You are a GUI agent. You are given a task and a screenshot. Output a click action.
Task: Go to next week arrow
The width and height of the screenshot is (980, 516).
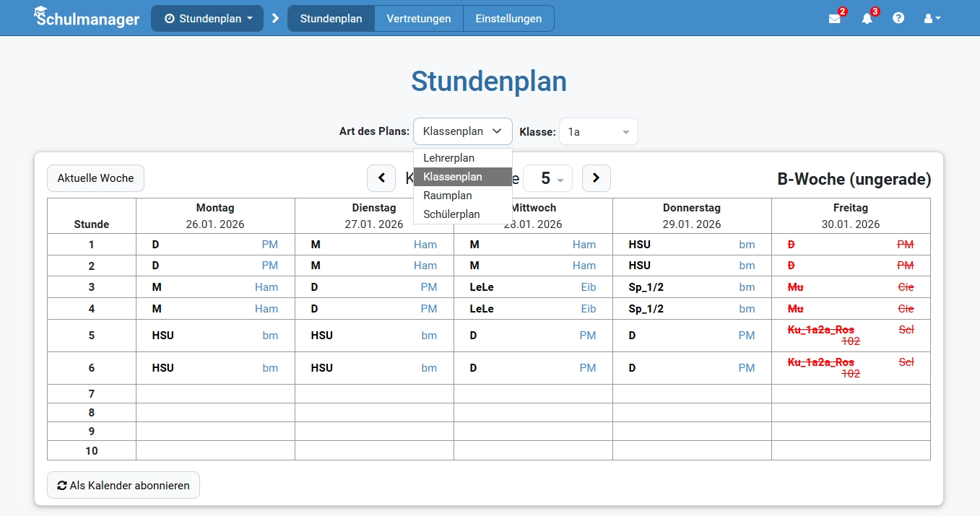pos(596,178)
